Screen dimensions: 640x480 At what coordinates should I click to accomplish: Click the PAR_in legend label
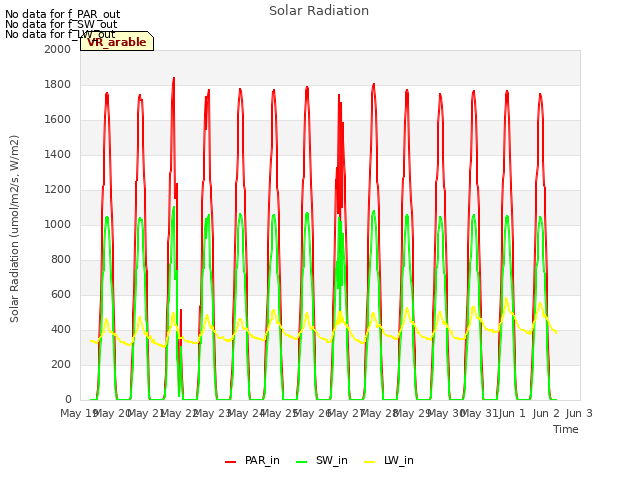(262, 460)
